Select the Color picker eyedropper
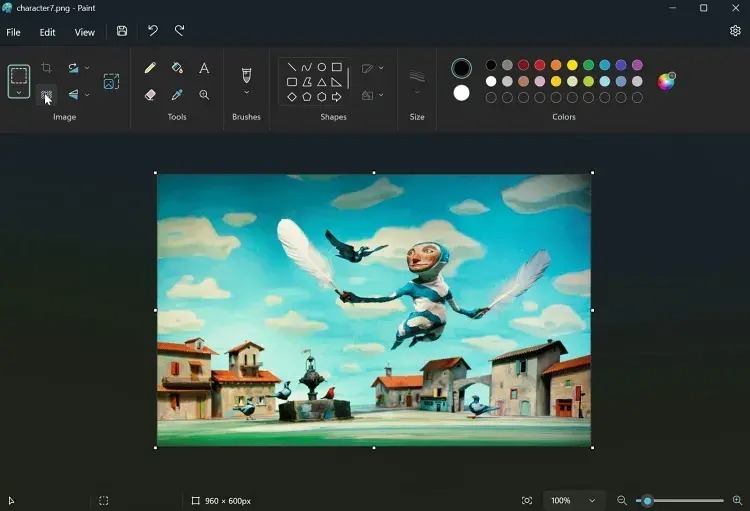The image size is (750, 511). [x=177, y=95]
